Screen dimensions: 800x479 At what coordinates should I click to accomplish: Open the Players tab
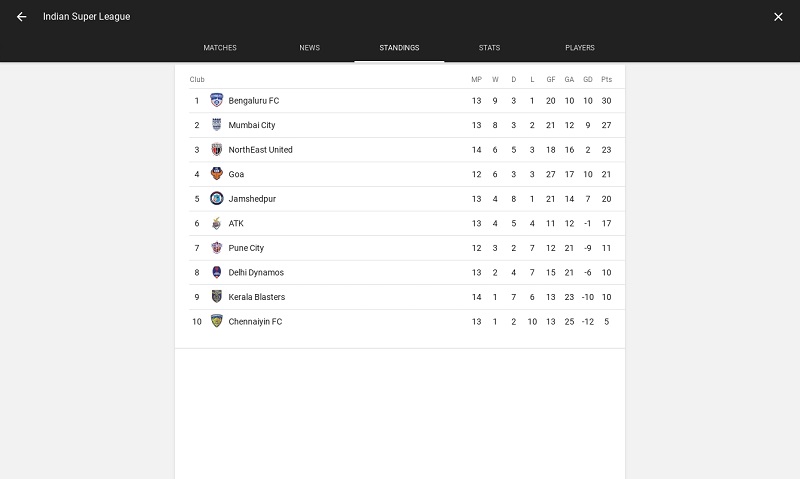580,47
